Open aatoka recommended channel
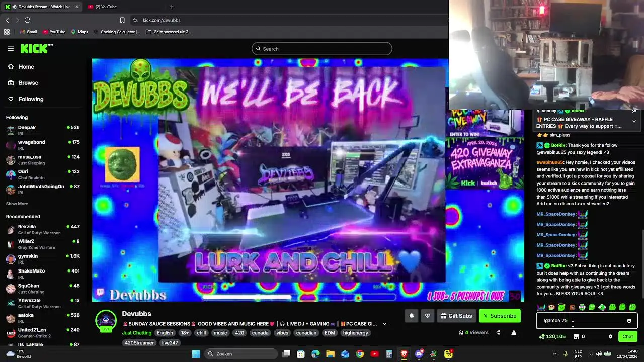 tap(43, 318)
